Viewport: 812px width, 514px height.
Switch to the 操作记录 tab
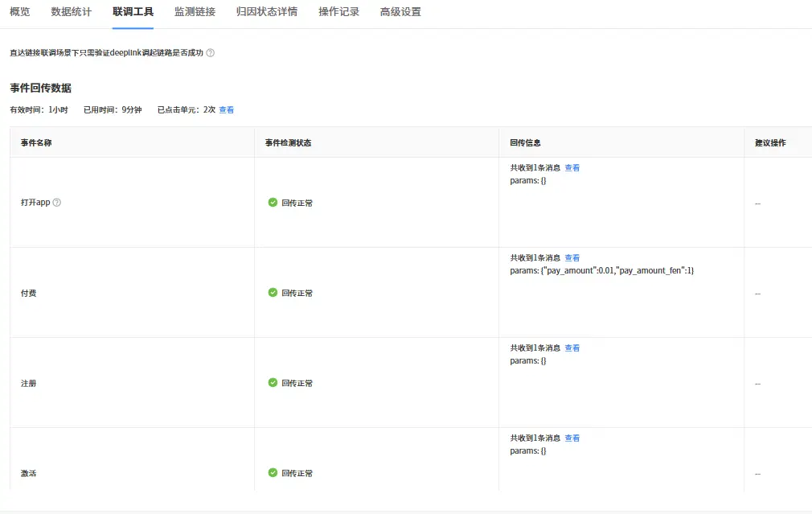(x=338, y=12)
